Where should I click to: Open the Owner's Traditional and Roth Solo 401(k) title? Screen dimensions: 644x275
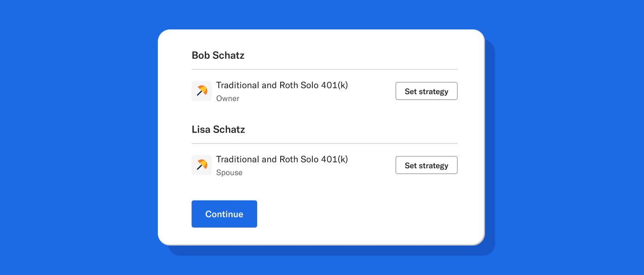point(282,86)
